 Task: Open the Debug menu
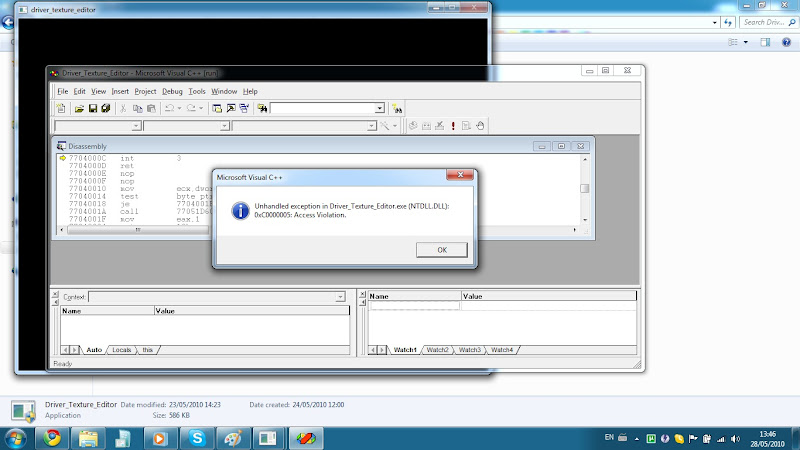[172, 91]
